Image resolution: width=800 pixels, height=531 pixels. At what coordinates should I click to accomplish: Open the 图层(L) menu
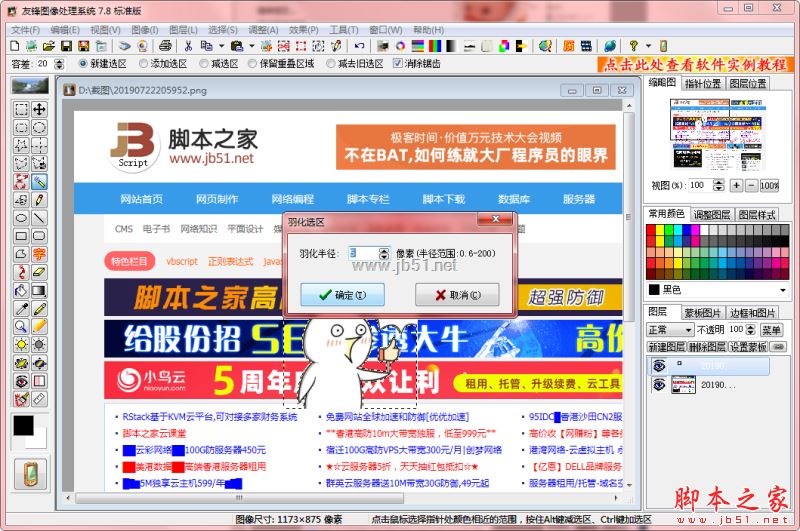pos(183,30)
